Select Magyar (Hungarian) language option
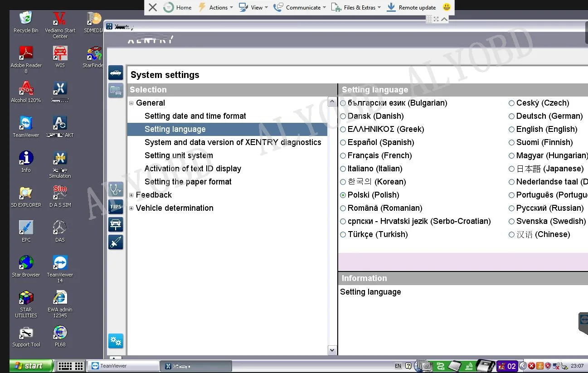Image resolution: width=588 pixels, height=373 pixels. click(x=511, y=155)
